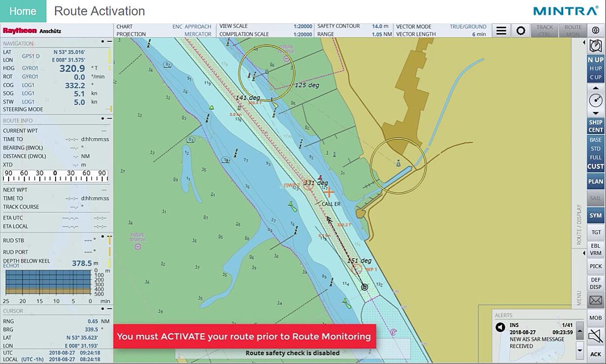
Task: Minimize the rudder and depth panel with the dash
Action: 110,236
